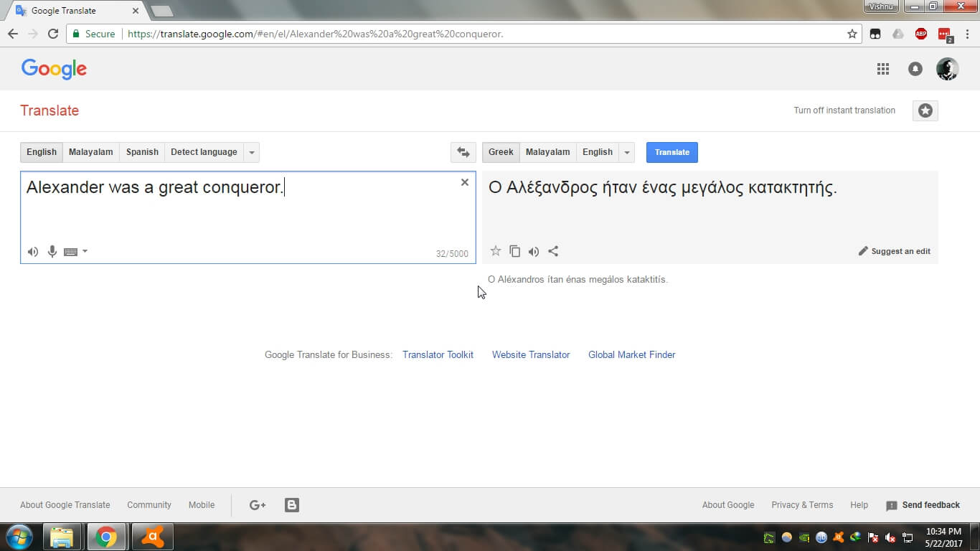Expand the source language list dropdown

click(252, 152)
